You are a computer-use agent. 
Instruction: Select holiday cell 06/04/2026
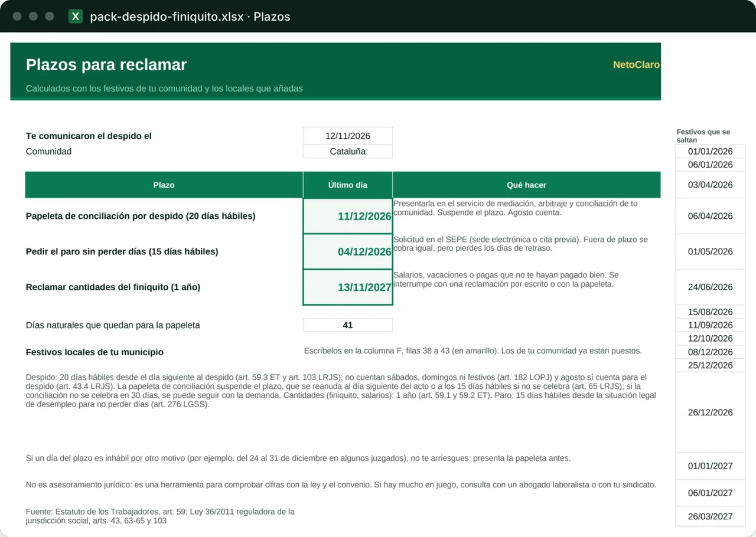click(710, 216)
